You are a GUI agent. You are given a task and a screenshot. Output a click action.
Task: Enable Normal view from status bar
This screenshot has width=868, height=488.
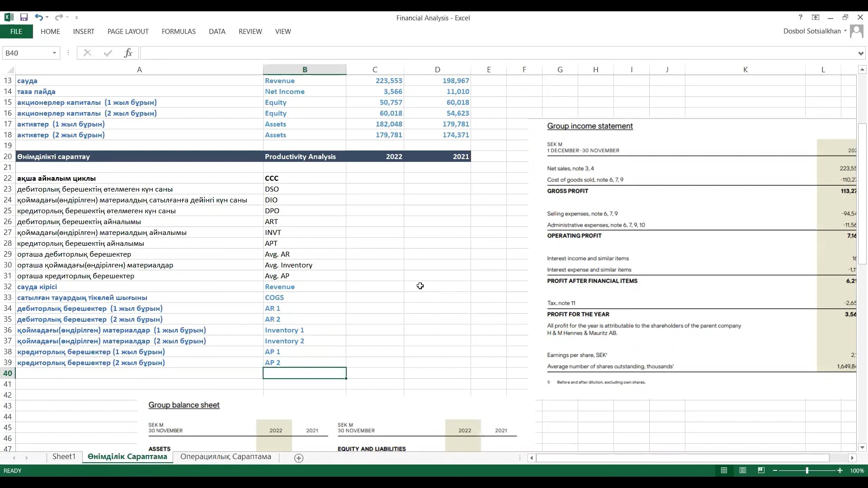click(724, 470)
